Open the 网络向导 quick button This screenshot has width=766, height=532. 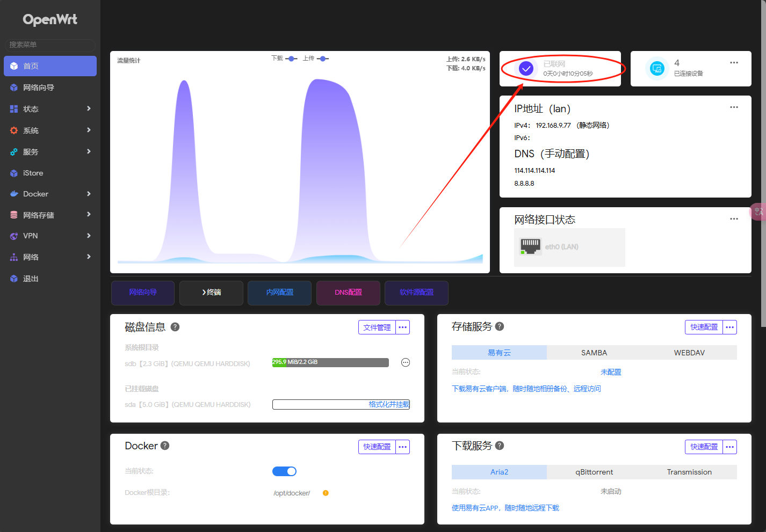click(x=143, y=293)
